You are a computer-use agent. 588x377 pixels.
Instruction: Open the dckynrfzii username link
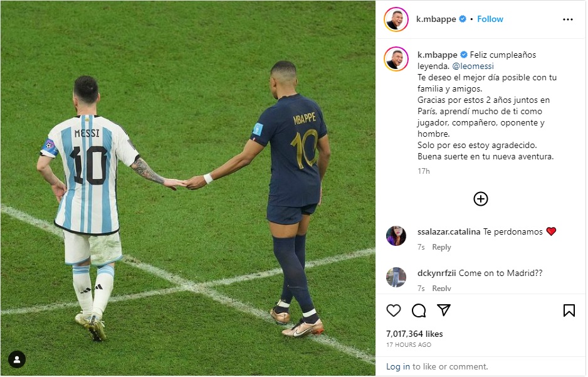436,273
